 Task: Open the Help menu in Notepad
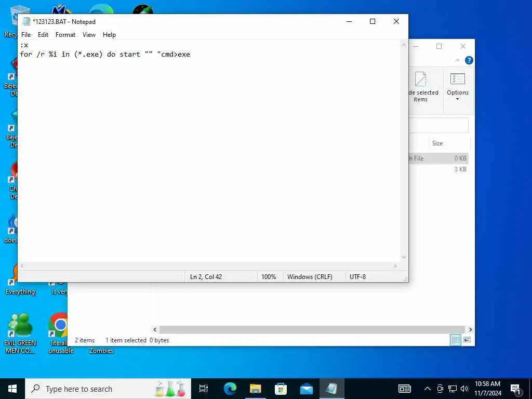[x=109, y=35]
